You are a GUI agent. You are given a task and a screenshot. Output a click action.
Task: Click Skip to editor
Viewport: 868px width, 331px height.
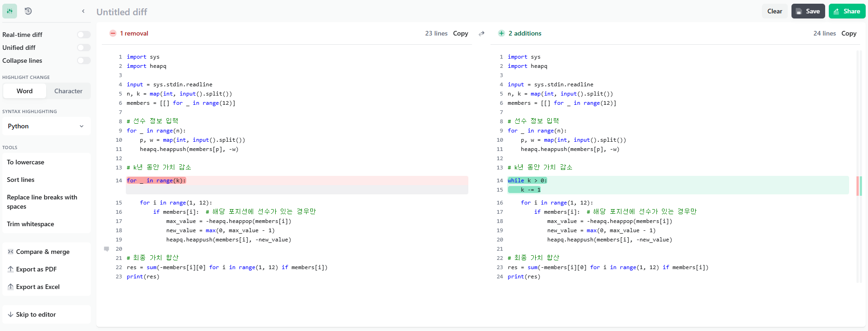tap(46, 314)
